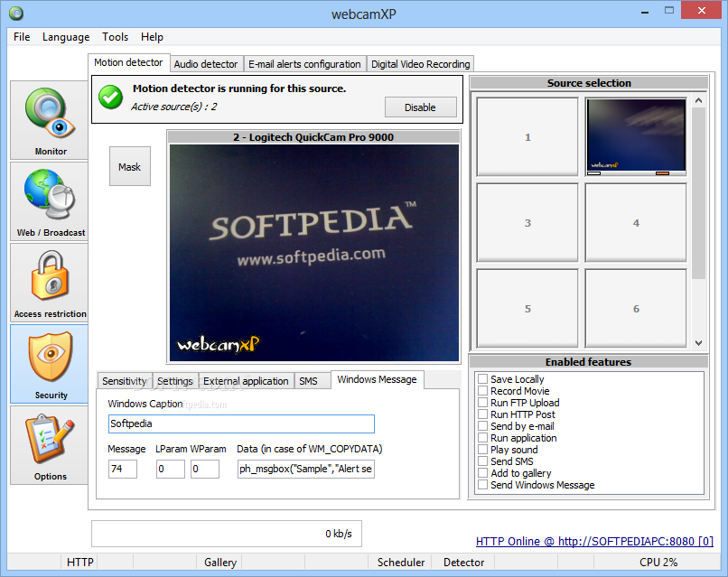Switch to E-mail alerts configuration tab

[304, 64]
